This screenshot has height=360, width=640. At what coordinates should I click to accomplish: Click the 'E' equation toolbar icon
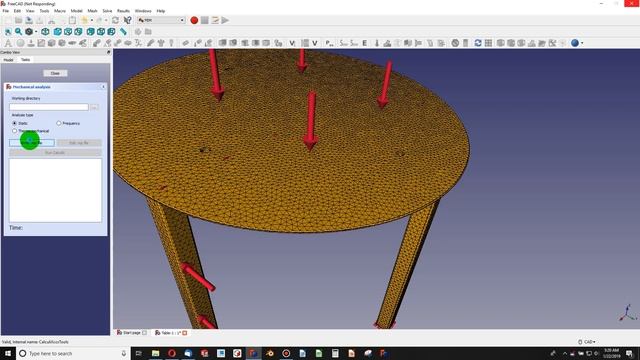364,43
